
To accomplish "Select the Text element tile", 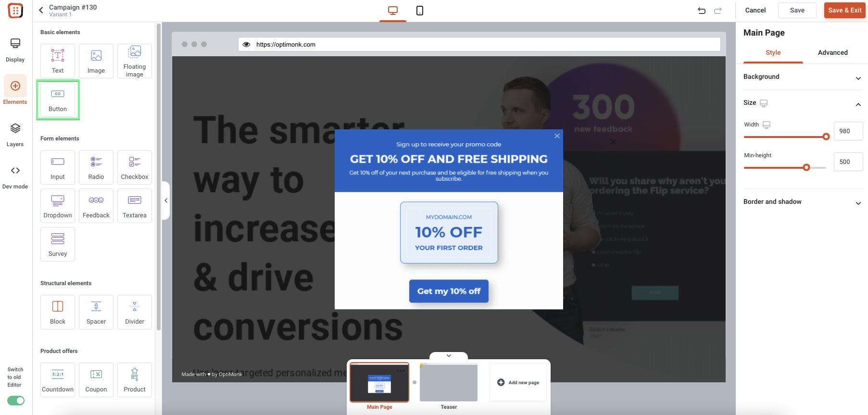I will (58, 61).
